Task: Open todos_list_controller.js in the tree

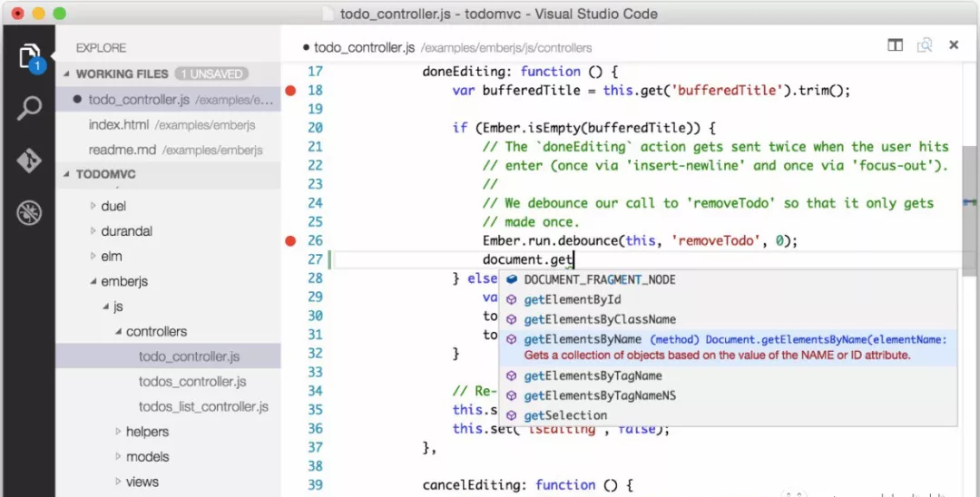Action: tap(168, 406)
